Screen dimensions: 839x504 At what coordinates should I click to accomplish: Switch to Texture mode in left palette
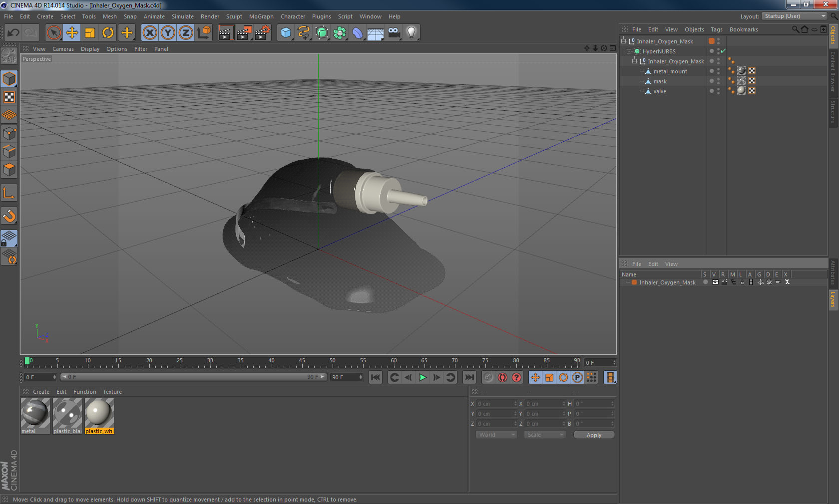point(9,97)
